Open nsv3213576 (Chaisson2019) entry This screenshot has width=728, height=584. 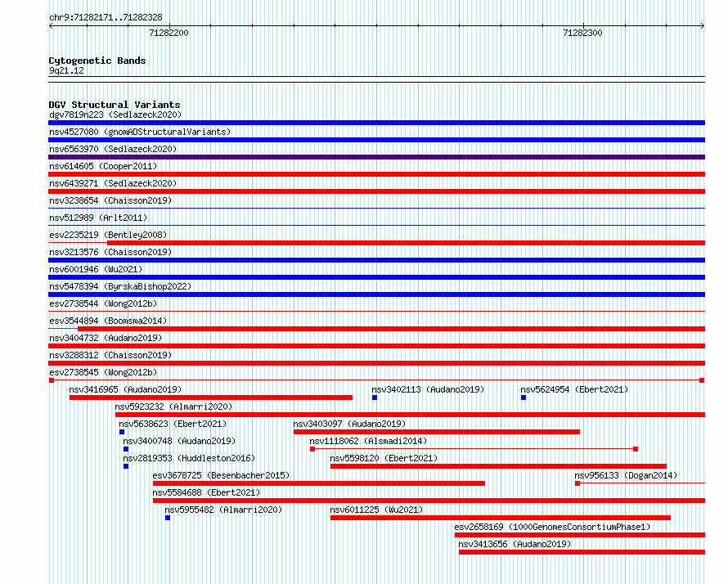point(110,252)
